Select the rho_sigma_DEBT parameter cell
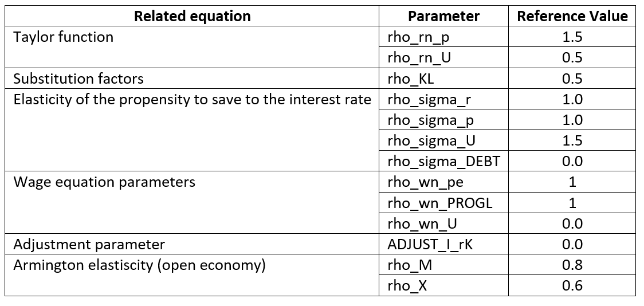The height and width of the screenshot is (306, 644). coord(443,161)
